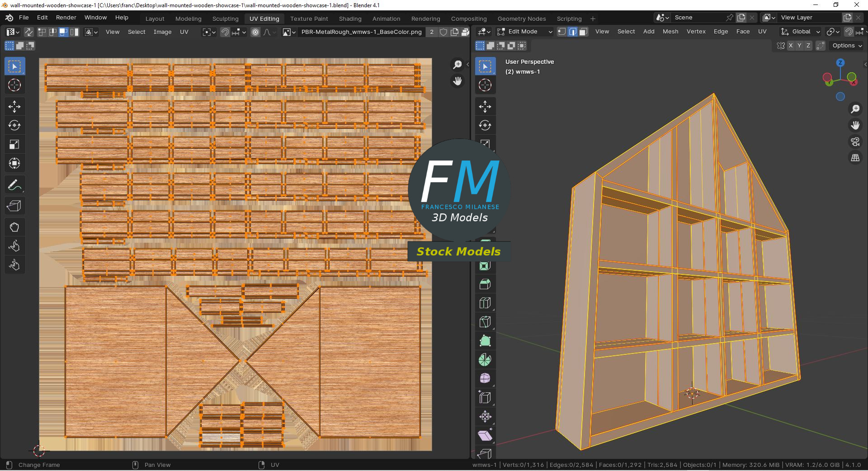The image size is (868, 471).
Task: Select the Select Box tool in UV editor
Action: pos(14,66)
